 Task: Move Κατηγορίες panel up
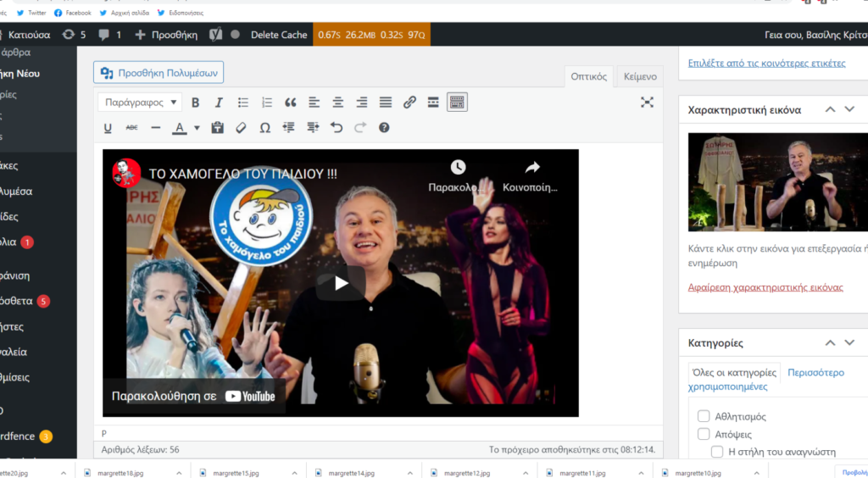pos(831,342)
